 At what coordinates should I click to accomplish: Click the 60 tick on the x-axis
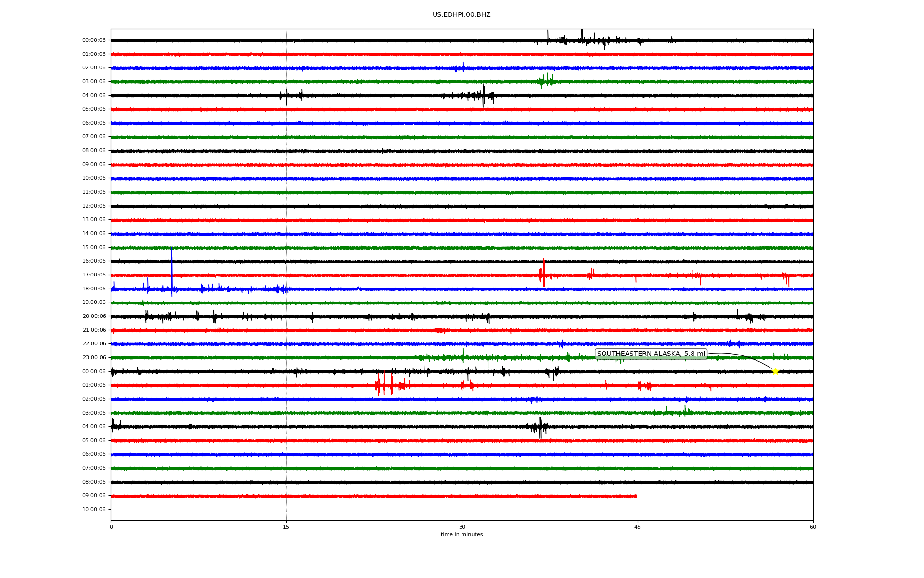(812, 527)
